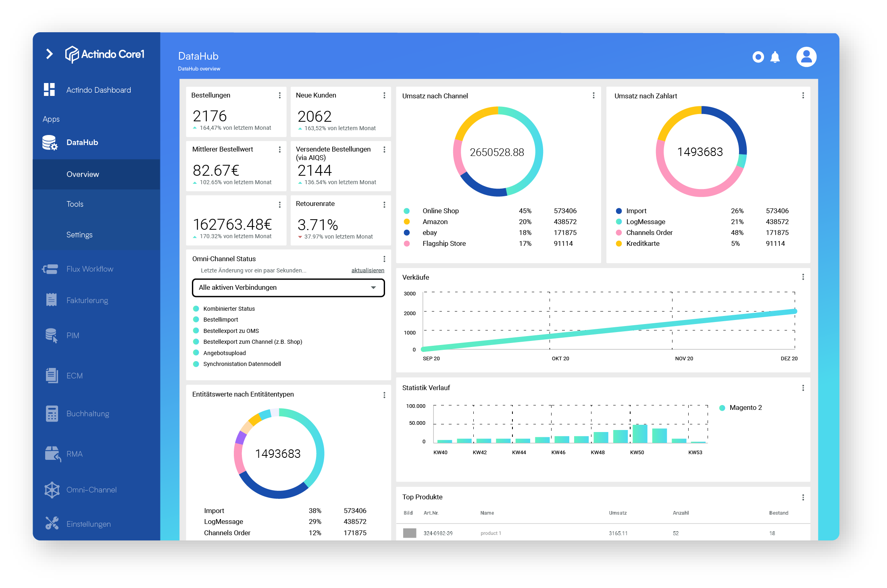Click the Actindo Dashboard grid icon
This screenshot has width=887, height=588.
[x=49, y=89]
